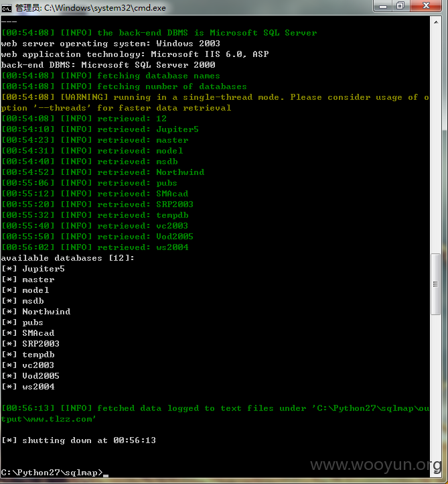Click the 'available databases [12]:' line
Image resolution: width=448 pixels, height=484 pixels.
coord(68,258)
